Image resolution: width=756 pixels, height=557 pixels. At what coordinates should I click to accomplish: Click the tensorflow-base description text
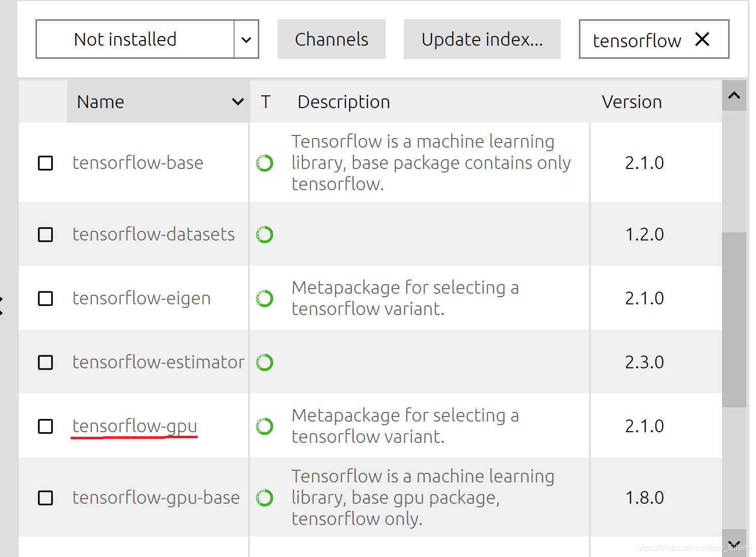(431, 163)
